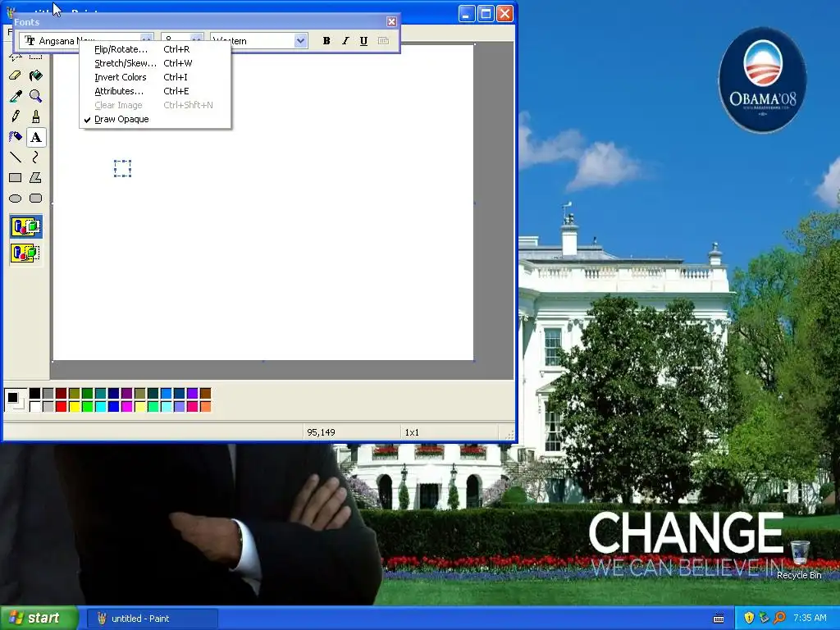Image resolution: width=840 pixels, height=630 pixels.
Task: Select the Fill With Color bucket tool
Action: click(35, 75)
